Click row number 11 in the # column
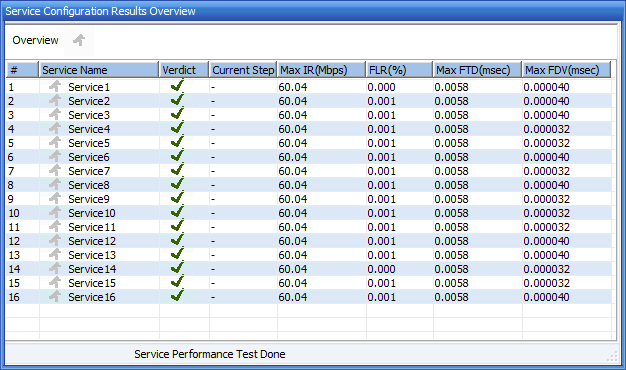Viewport: 626px width, 370px height. pyautogui.click(x=14, y=227)
